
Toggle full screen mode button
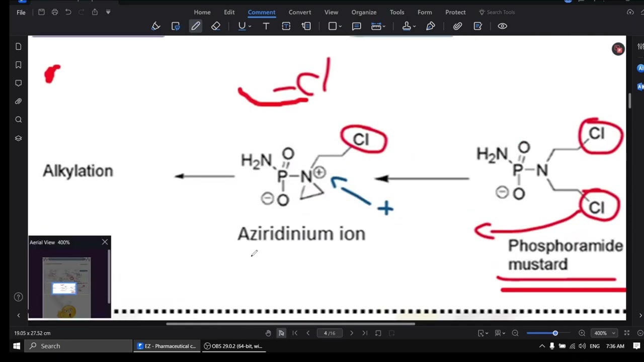627,333
